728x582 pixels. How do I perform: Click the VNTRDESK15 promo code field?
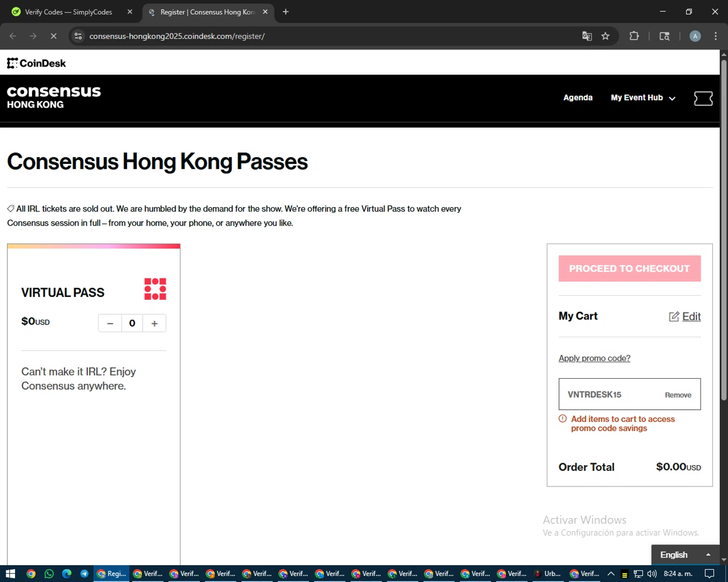coord(629,394)
